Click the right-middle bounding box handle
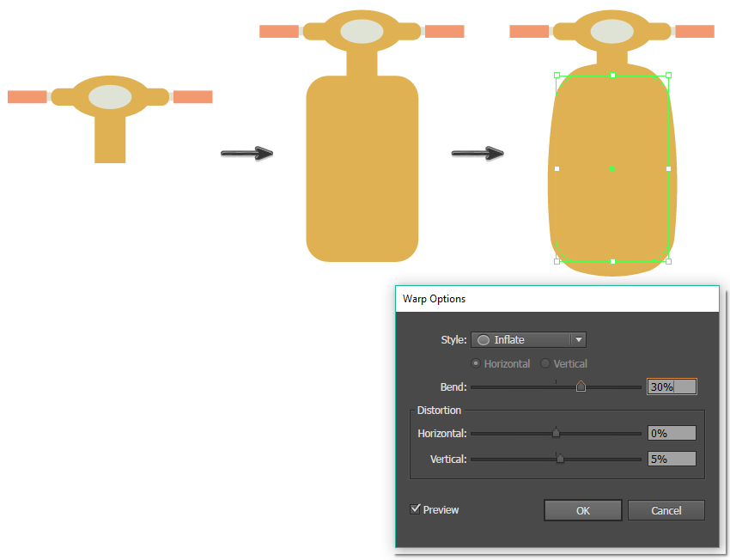730x560 pixels. [668, 168]
